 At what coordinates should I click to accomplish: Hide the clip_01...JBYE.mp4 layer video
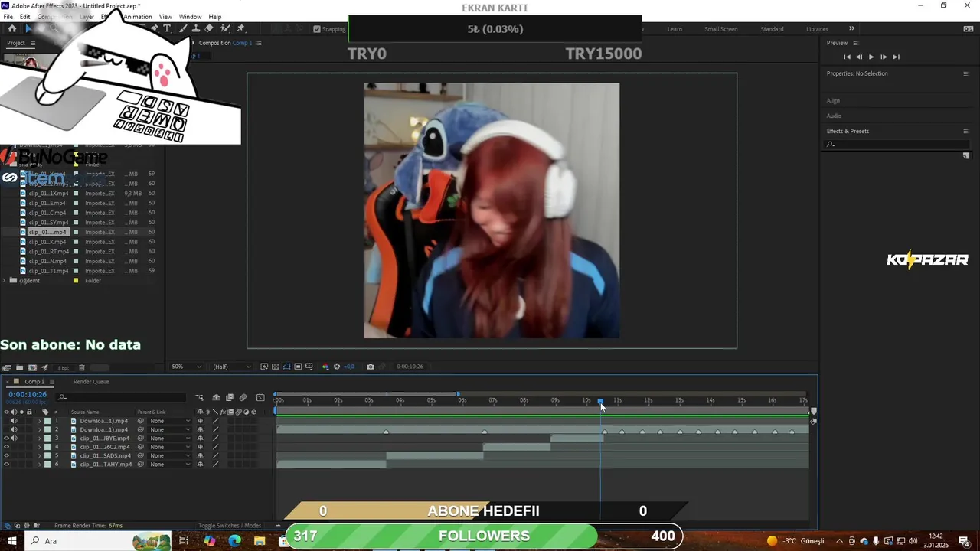(x=6, y=439)
